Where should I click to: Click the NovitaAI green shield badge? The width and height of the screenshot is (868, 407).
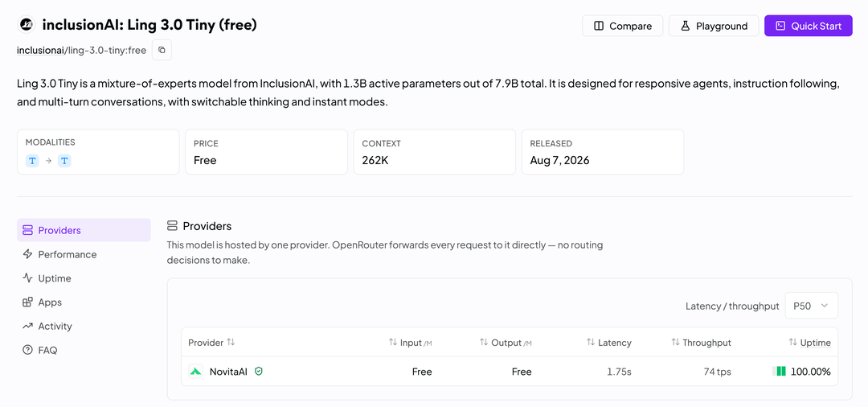coord(259,372)
